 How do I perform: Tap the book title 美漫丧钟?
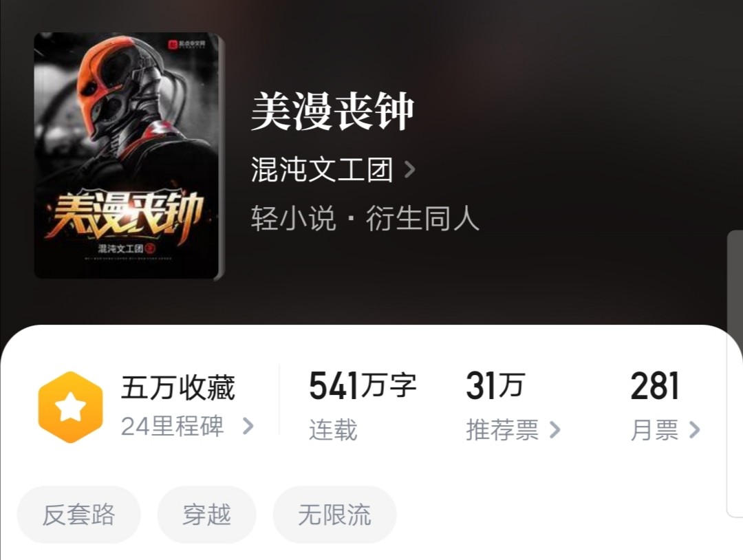pyautogui.click(x=333, y=111)
